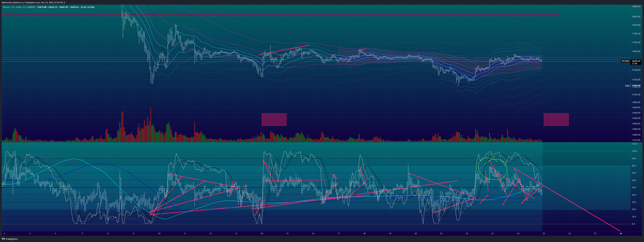Image resolution: width=644 pixels, height=242 pixels.
Task: Click the 14400.00 price axis label
Action: (636, 113)
